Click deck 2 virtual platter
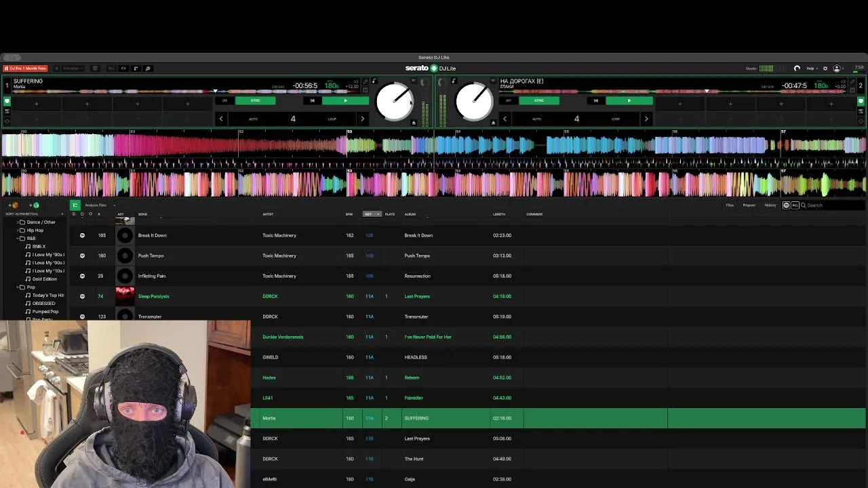The height and width of the screenshot is (488, 868). (x=474, y=102)
